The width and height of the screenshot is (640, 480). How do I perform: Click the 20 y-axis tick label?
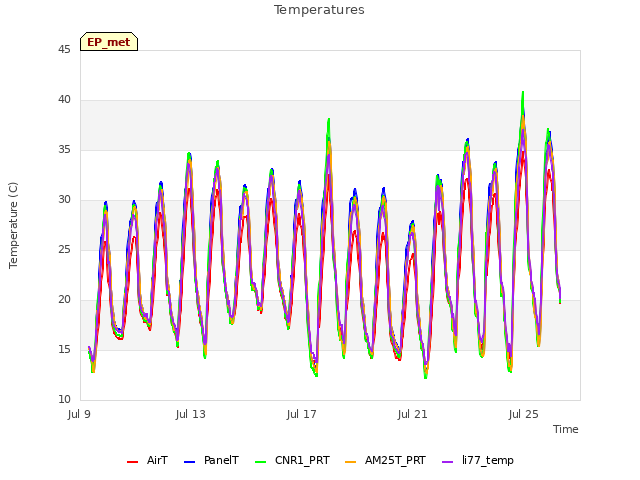(x=64, y=300)
